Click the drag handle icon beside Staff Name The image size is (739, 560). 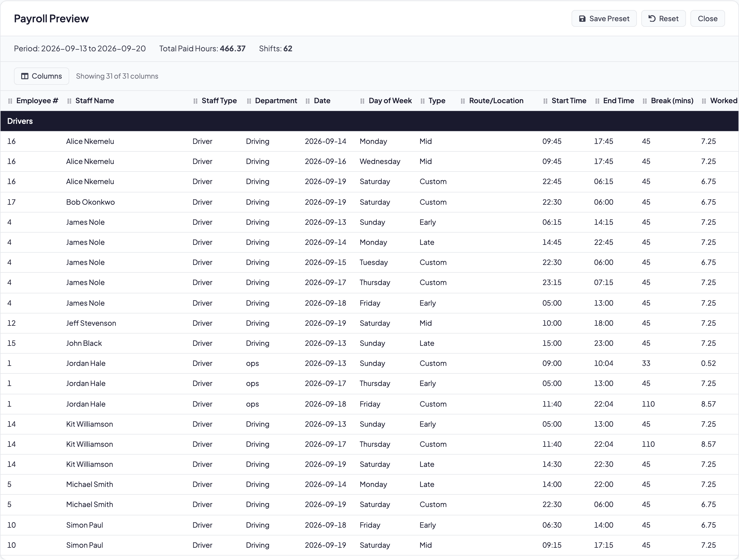tap(69, 101)
